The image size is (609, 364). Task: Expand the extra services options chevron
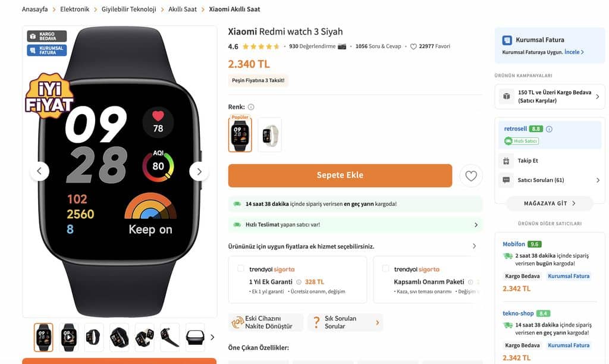pos(474,246)
